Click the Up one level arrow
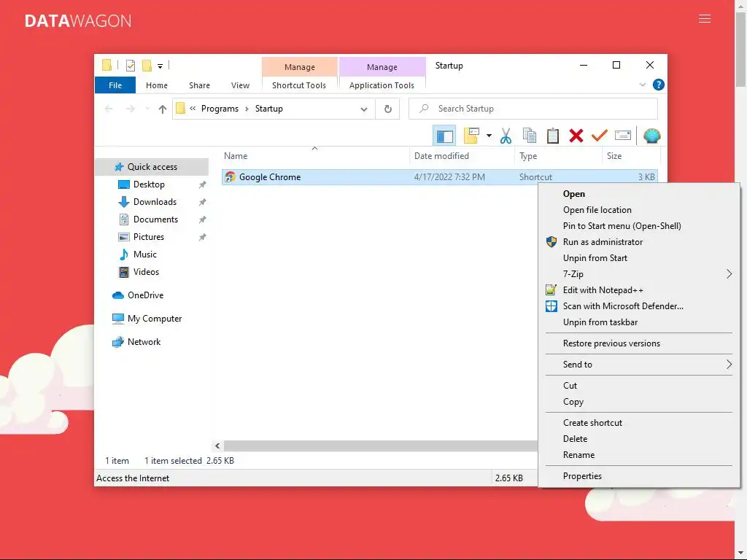The width and height of the screenshot is (747, 560). (163, 109)
